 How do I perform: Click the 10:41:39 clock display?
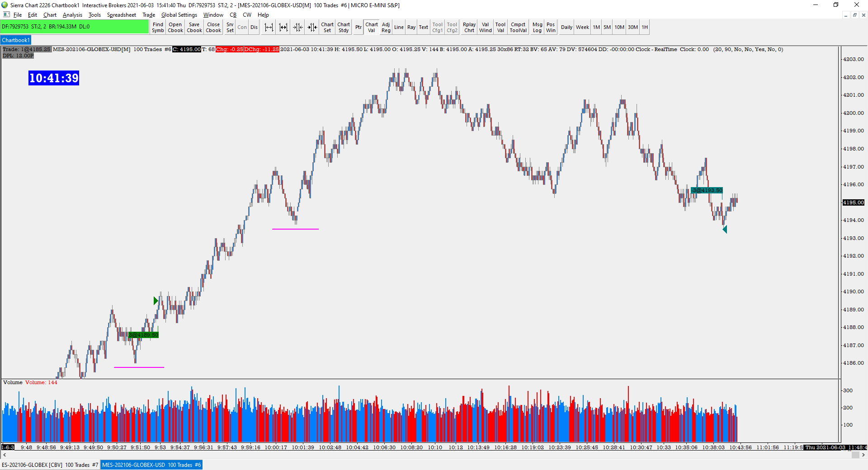pyautogui.click(x=54, y=78)
